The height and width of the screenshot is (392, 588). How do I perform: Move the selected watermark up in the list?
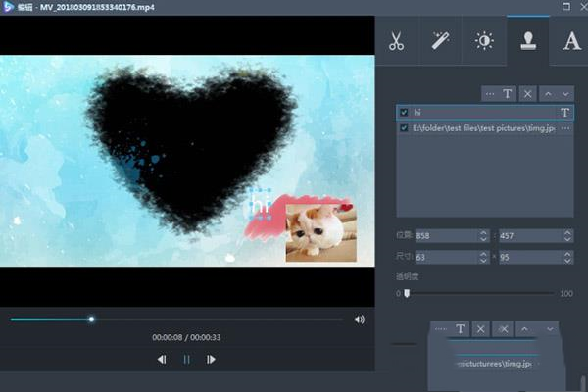pyautogui.click(x=547, y=94)
